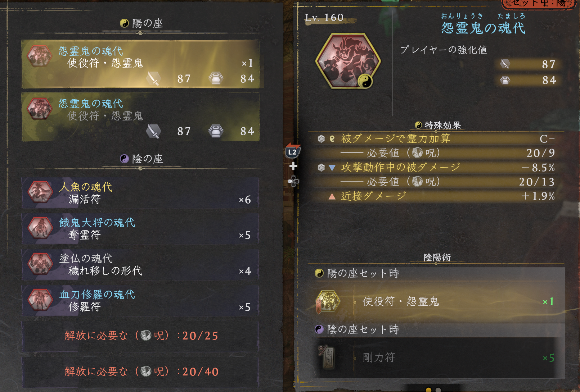Viewport: 580px width, 392px height.
Task: Click the 血刀修羅の魂代 hexagon icon
Action: point(40,300)
